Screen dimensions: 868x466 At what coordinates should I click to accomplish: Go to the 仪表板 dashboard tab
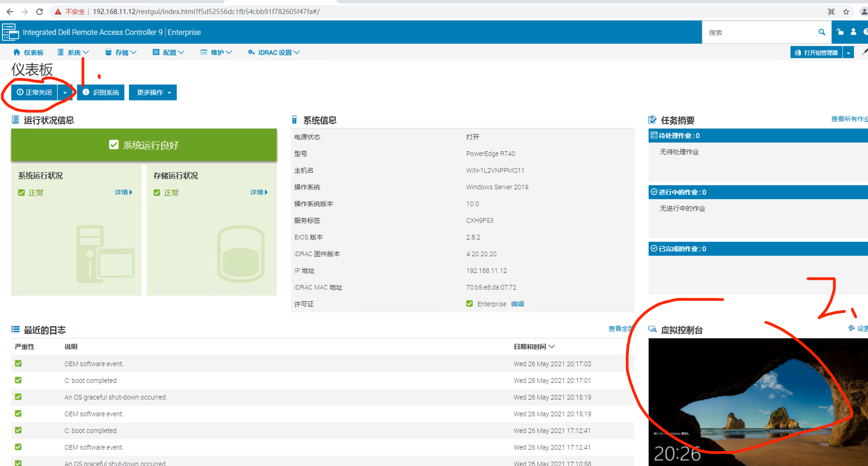pos(28,52)
